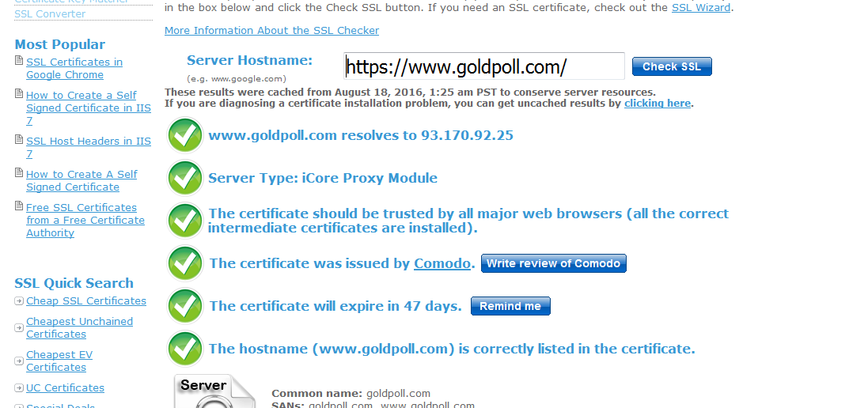Image resolution: width=868 pixels, height=408 pixels.
Task: Open More Information About the SSL Checker
Action: [x=272, y=30]
